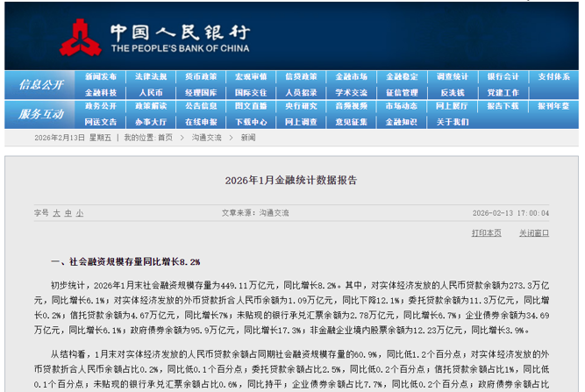Set font size to medium (中)
Viewport: 585px width, 392px height.
68,212
